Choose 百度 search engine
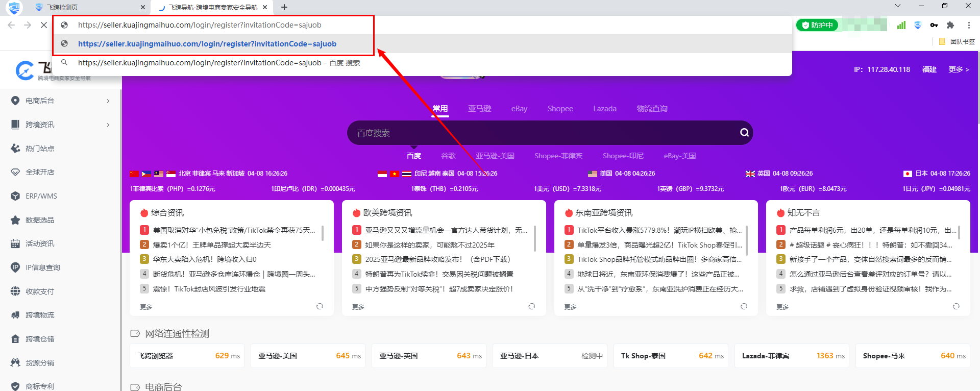 tap(413, 156)
